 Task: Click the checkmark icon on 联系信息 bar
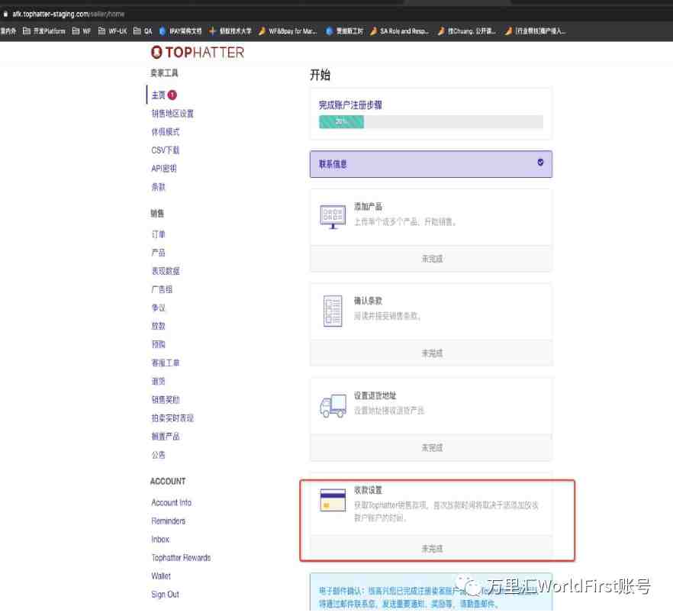tap(540, 163)
